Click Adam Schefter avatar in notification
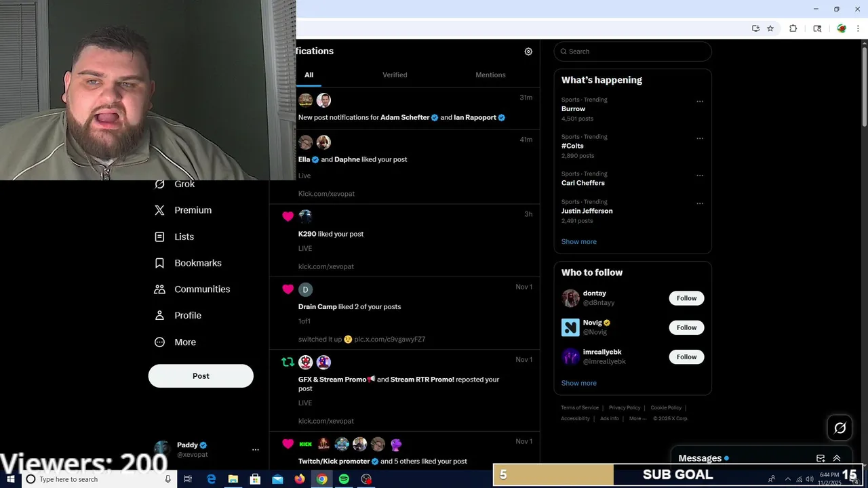Image resolution: width=868 pixels, height=488 pixels. click(306, 100)
